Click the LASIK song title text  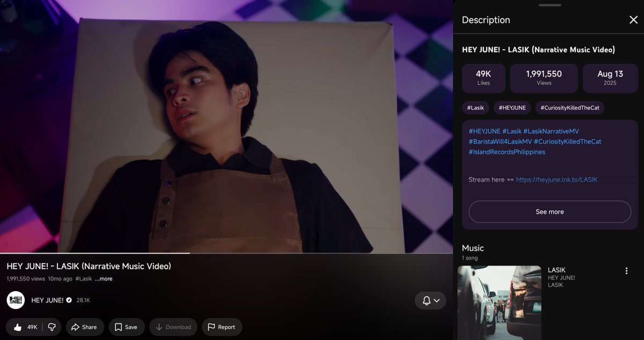[557, 270]
